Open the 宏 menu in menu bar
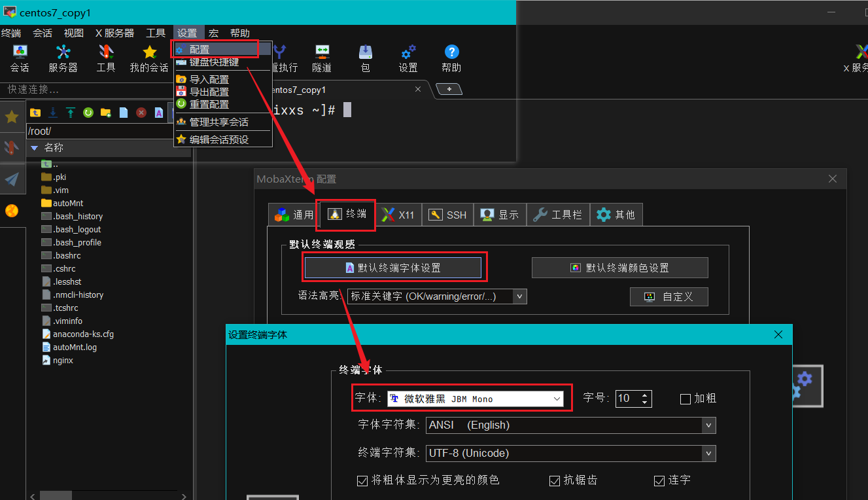868x500 pixels. [213, 33]
